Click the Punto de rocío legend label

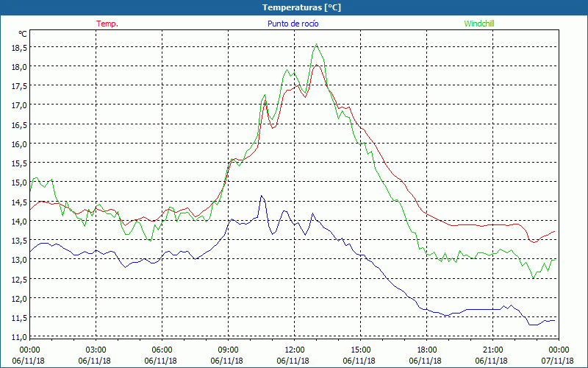click(293, 24)
